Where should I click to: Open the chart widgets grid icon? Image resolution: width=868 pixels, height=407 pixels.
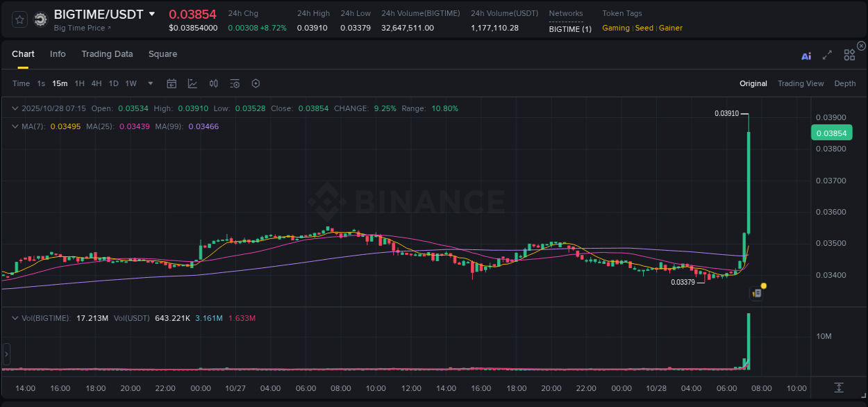(x=849, y=55)
